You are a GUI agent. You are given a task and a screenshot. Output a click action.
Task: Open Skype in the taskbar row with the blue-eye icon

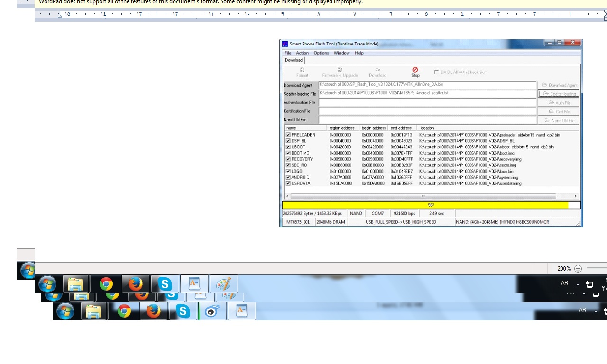183,311
